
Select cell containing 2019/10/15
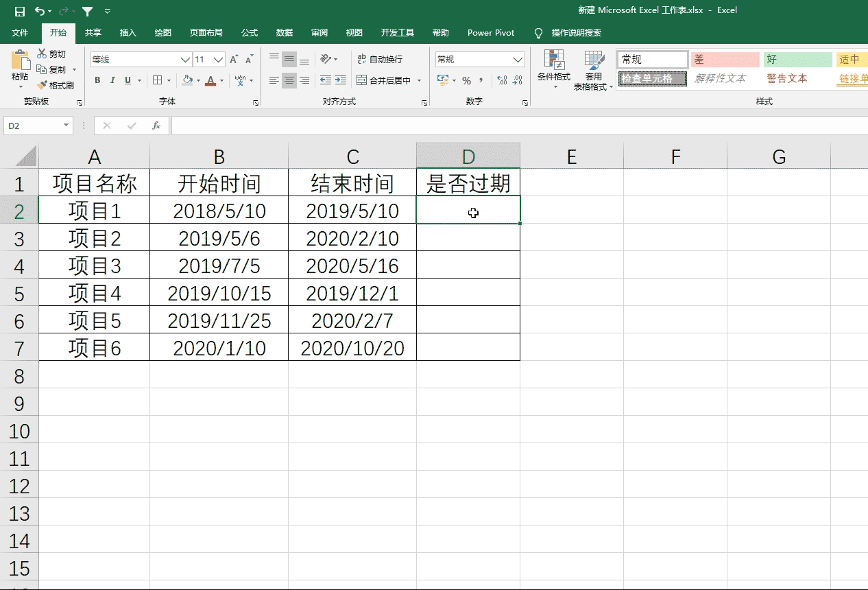pyautogui.click(x=219, y=294)
